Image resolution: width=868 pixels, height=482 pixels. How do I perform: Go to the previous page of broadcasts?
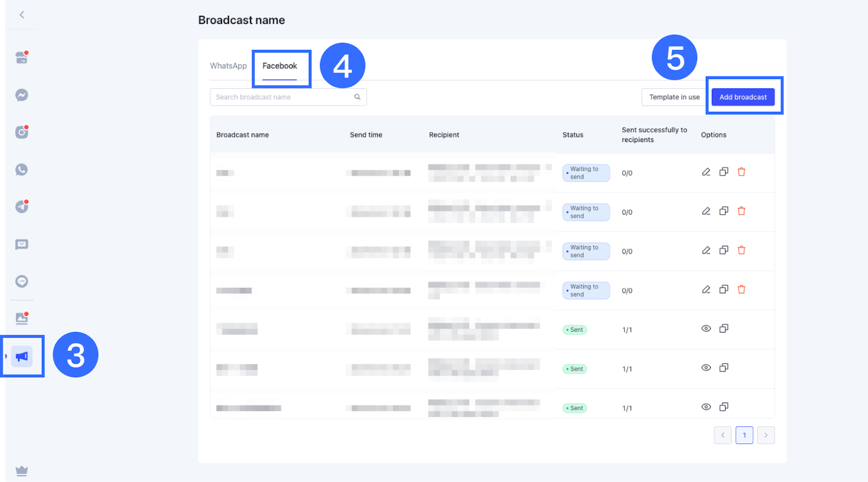[723, 435]
